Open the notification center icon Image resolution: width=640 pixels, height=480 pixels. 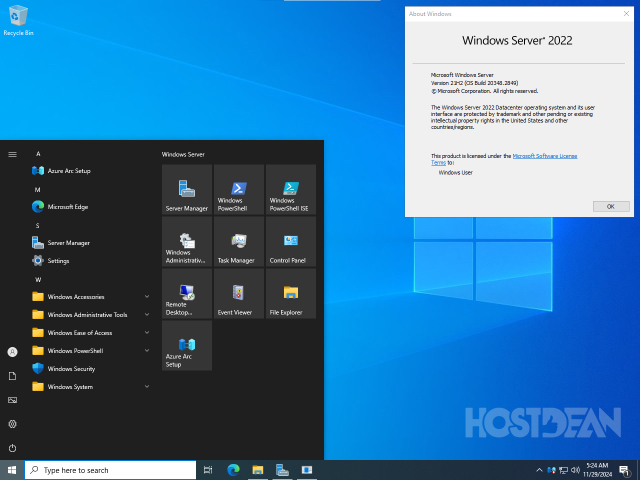coord(624,471)
